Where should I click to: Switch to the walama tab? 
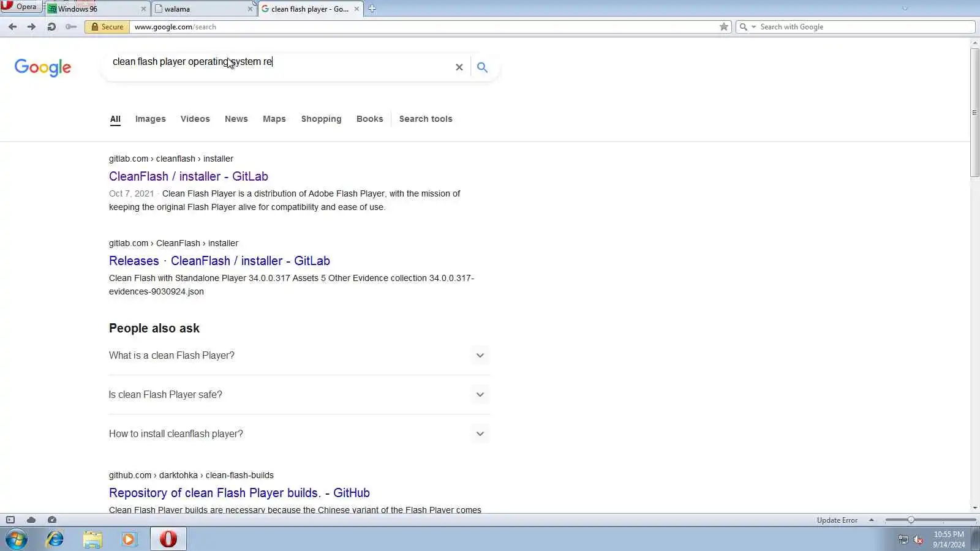pos(199,9)
